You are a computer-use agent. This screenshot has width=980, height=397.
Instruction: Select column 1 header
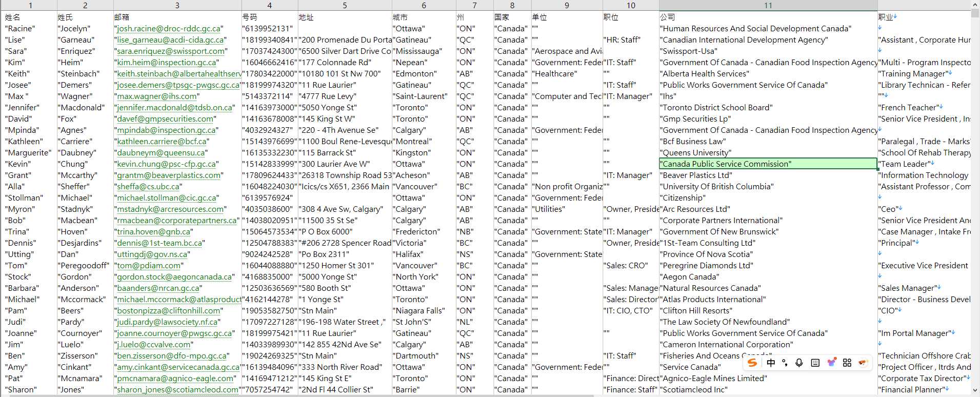(30, 5)
